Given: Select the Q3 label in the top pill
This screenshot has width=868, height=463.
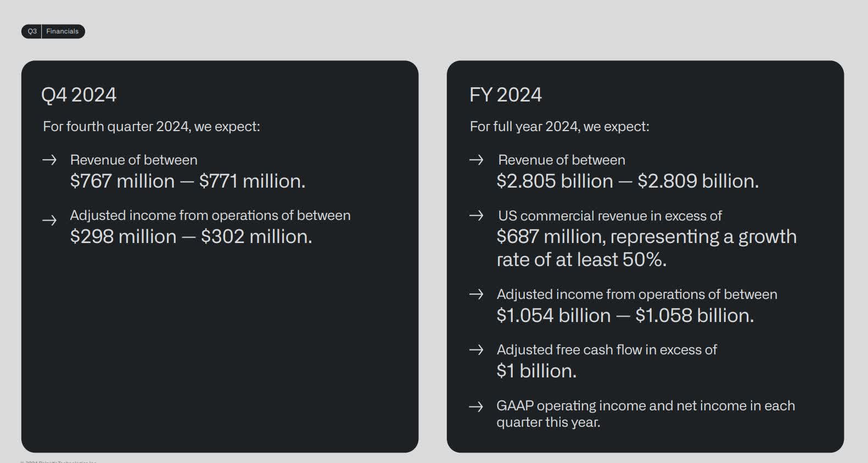Looking at the screenshot, I should tap(32, 31).
